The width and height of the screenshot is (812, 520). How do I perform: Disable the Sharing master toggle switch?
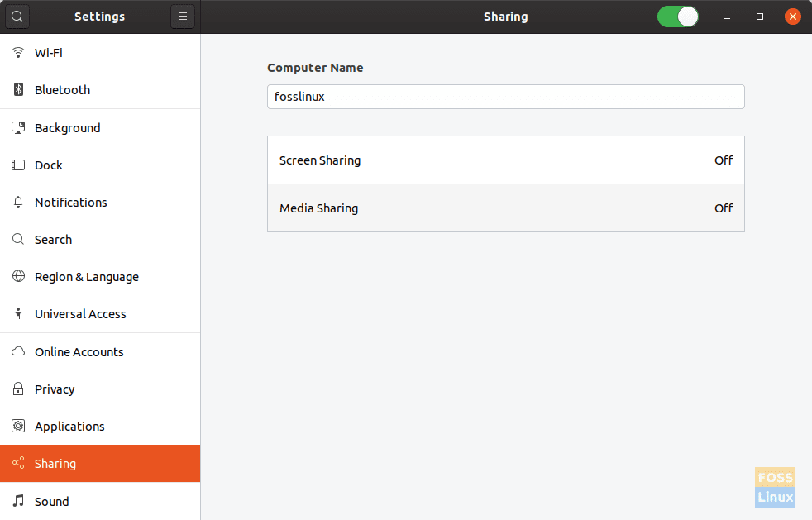[678, 17]
